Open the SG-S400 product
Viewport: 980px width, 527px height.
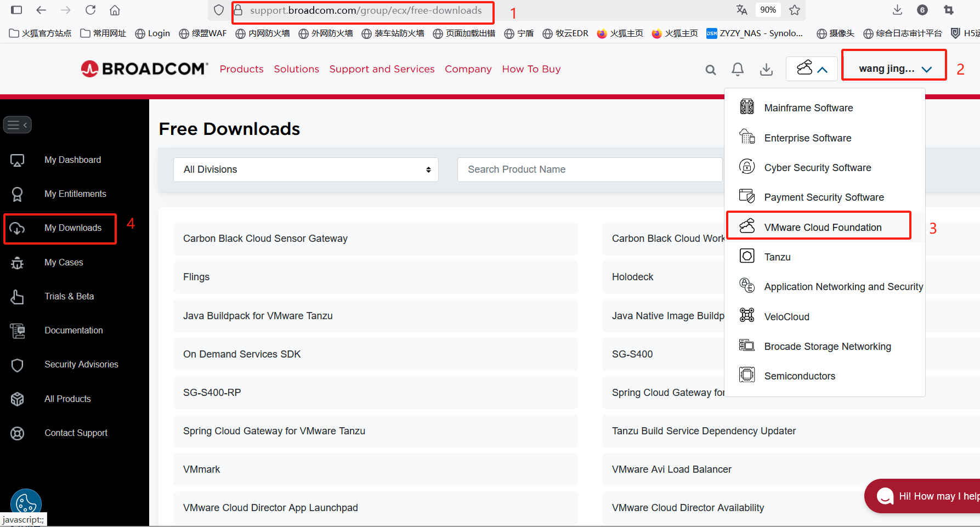click(x=664, y=354)
